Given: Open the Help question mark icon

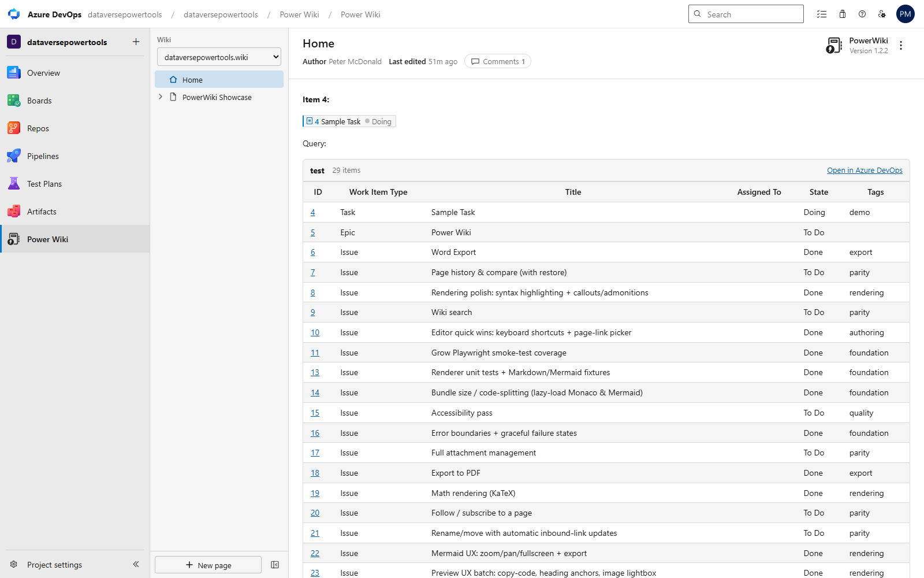Looking at the screenshot, I should point(862,14).
